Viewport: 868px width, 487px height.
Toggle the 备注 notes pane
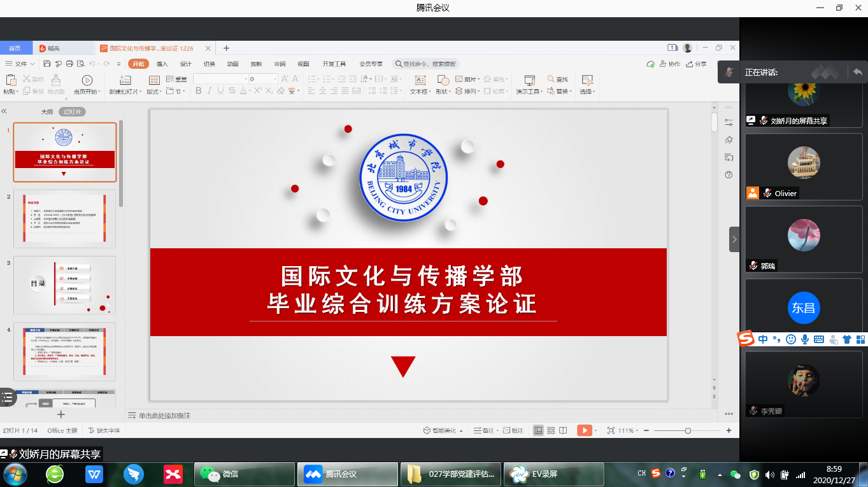point(484,430)
